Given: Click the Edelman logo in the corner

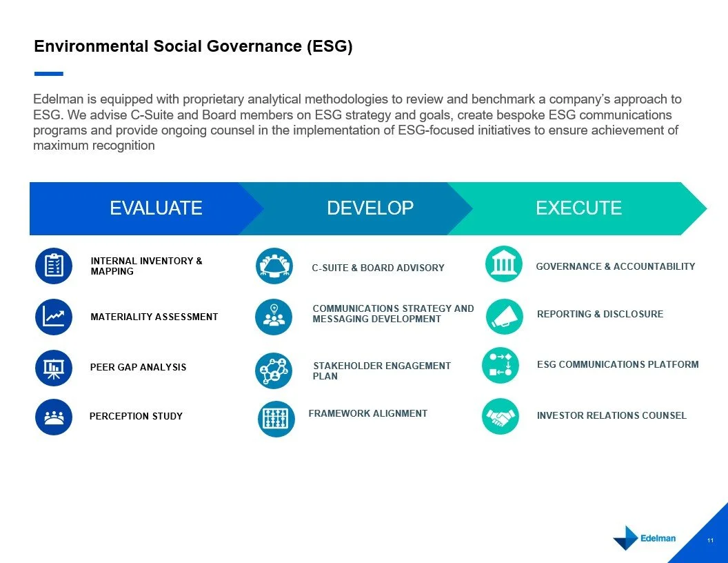Looking at the screenshot, I should pyautogui.click(x=643, y=539).
